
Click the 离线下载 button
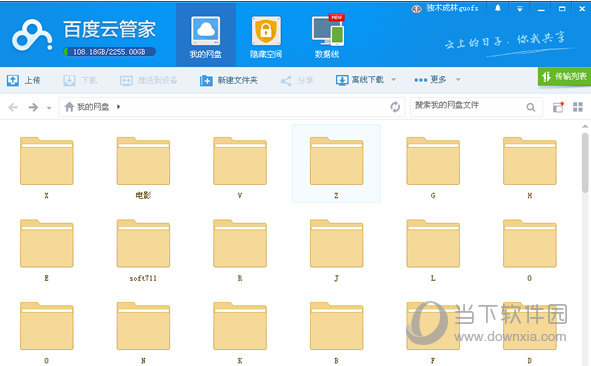click(x=360, y=80)
